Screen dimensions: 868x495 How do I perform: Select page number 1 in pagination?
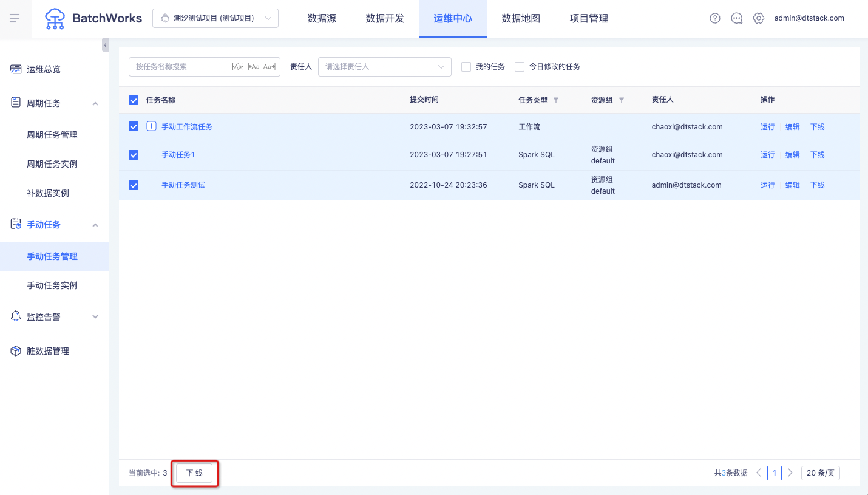pyautogui.click(x=774, y=473)
